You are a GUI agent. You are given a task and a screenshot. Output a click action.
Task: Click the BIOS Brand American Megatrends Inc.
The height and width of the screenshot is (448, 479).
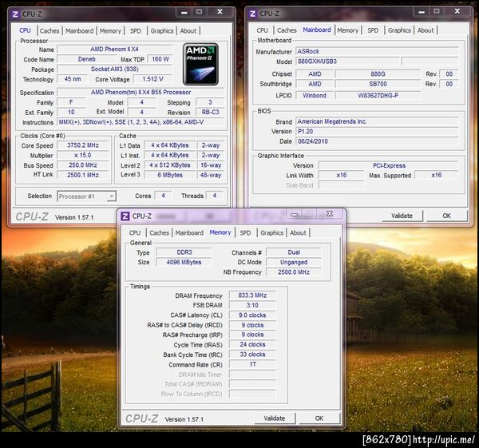tap(377, 121)
